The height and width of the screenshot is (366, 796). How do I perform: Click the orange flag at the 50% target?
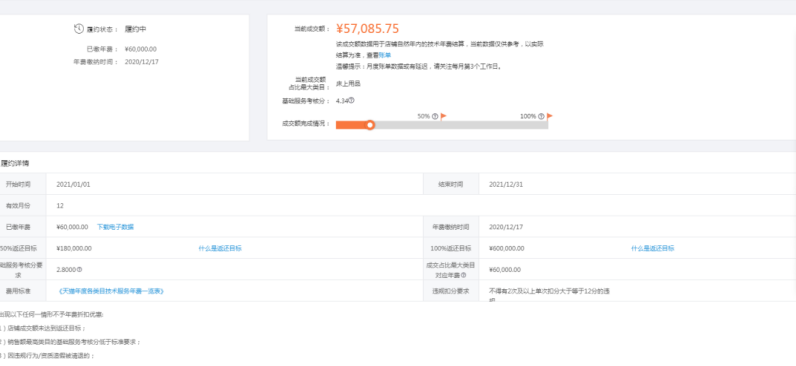443,116
